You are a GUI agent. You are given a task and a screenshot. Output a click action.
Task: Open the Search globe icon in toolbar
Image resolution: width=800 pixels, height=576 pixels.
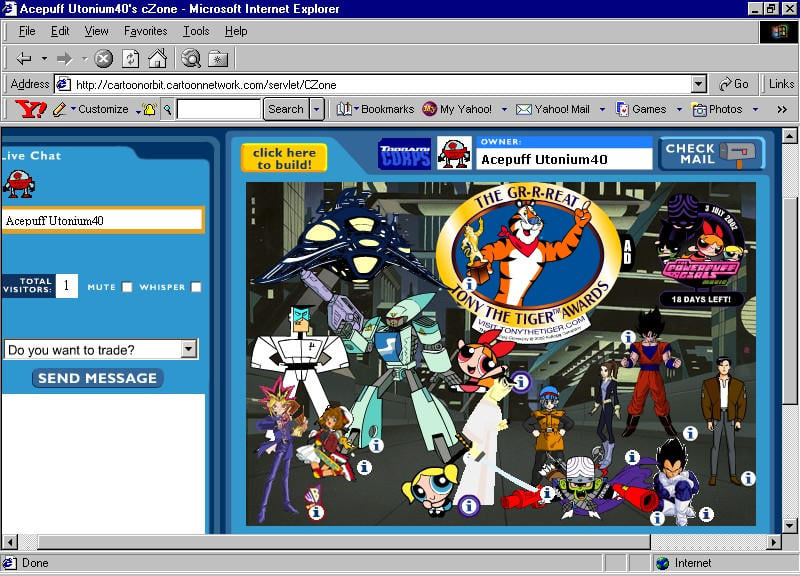[191, 58]
